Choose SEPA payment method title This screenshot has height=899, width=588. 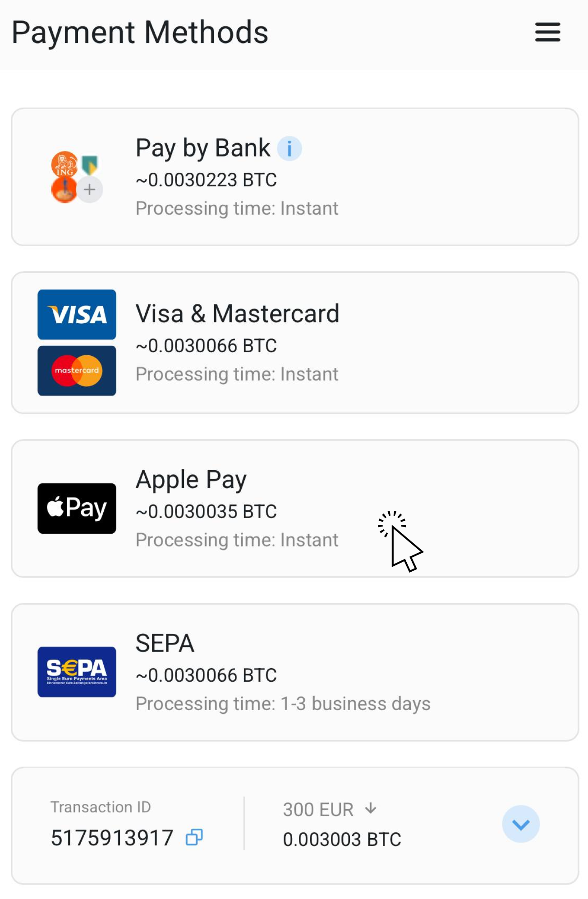(x=165, y=643)
